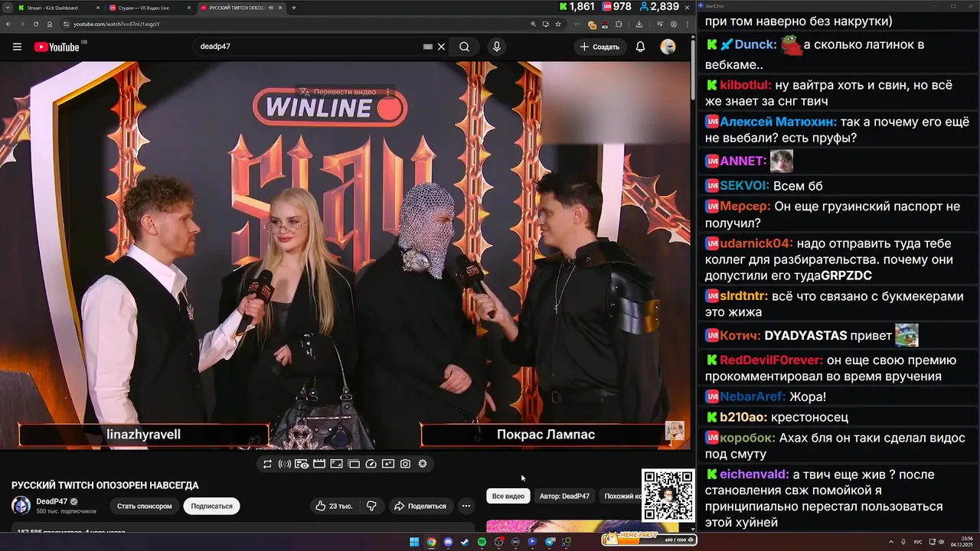Click Алексей Матюхин username in chat
Screen dimensions: 980x551
click(x=778, y=122)
